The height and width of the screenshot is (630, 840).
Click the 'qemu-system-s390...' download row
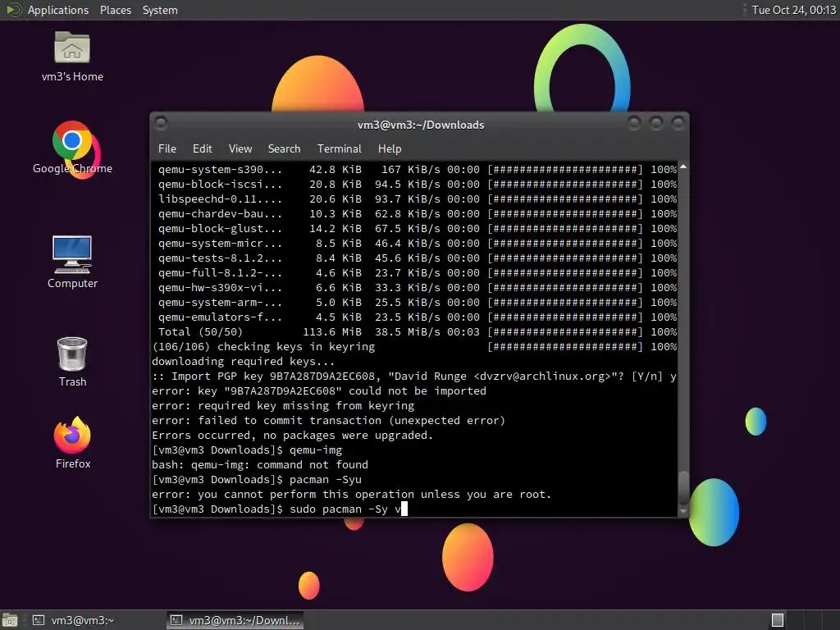tap(418, 169)
